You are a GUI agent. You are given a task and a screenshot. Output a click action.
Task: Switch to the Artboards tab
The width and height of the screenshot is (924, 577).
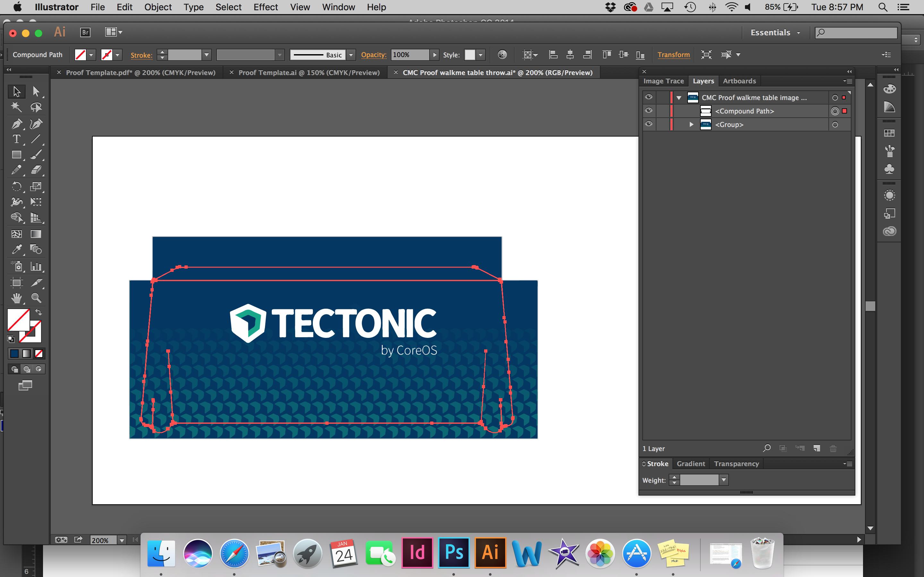pos(739,81)
